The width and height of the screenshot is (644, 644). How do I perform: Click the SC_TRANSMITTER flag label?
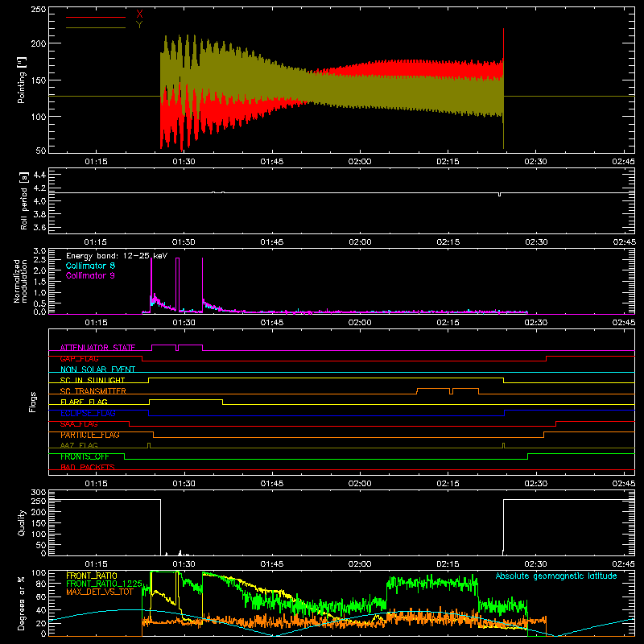(x=93, y=391)
